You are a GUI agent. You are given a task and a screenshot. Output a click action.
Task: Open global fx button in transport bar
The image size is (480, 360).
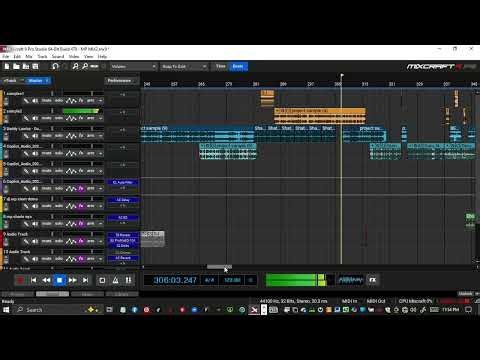pos(373,280)
